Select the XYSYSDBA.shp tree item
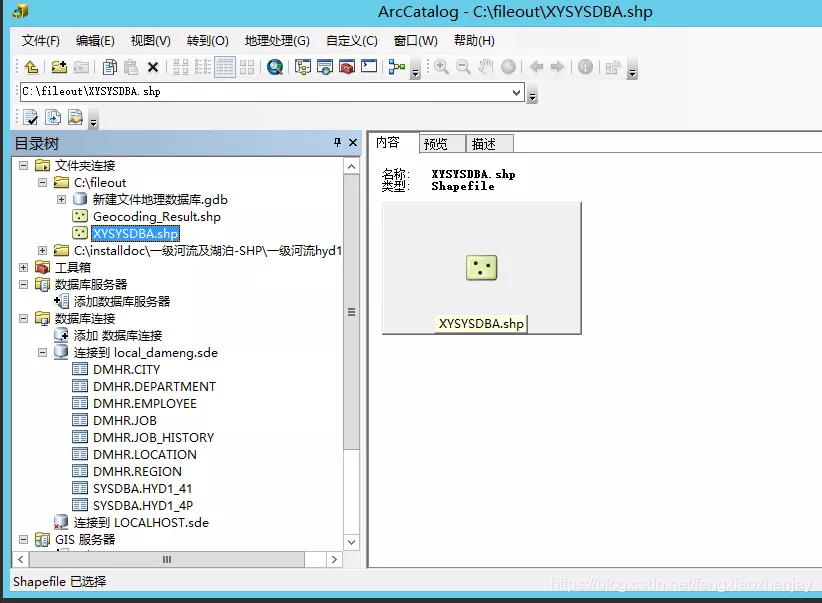 pyautogui.click(x=135, y=233)
